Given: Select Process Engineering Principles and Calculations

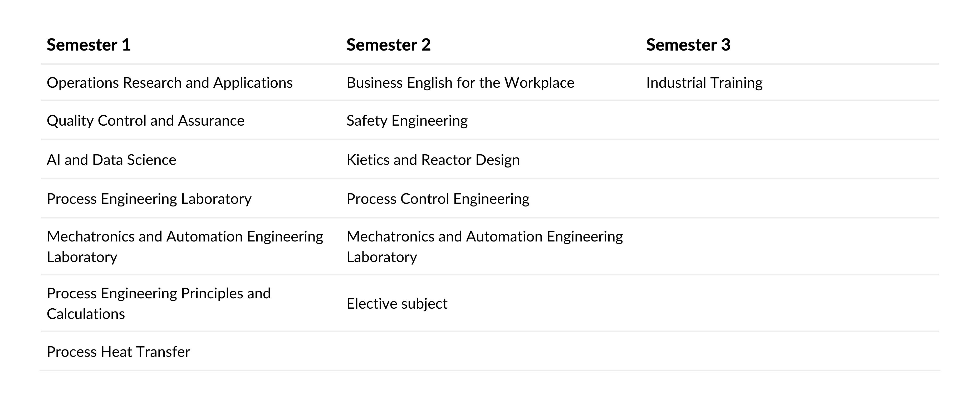Looking at the screenshot, I should [x=159, y=303].
